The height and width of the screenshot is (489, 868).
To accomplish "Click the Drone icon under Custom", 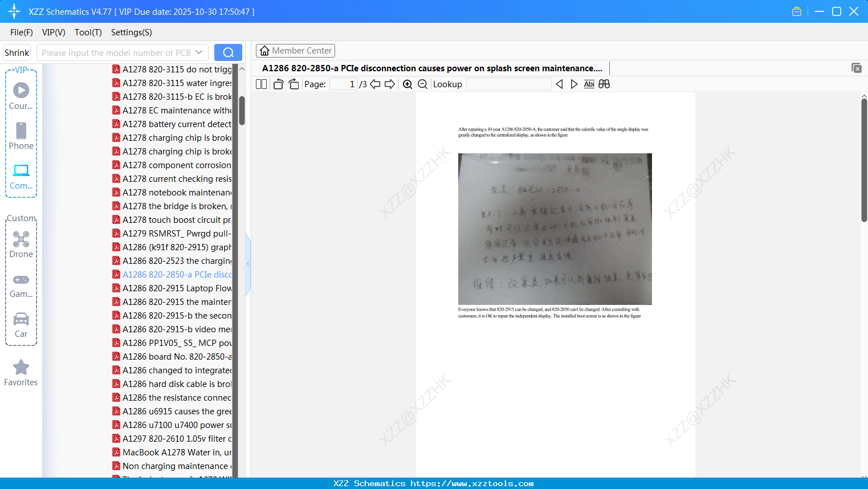I will [x=21, y=239].
